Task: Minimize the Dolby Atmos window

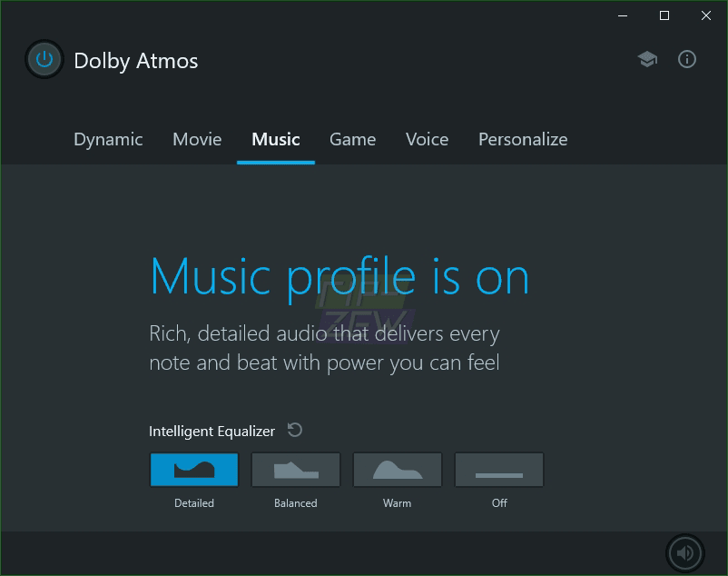Action: click(x=623, y=15)
